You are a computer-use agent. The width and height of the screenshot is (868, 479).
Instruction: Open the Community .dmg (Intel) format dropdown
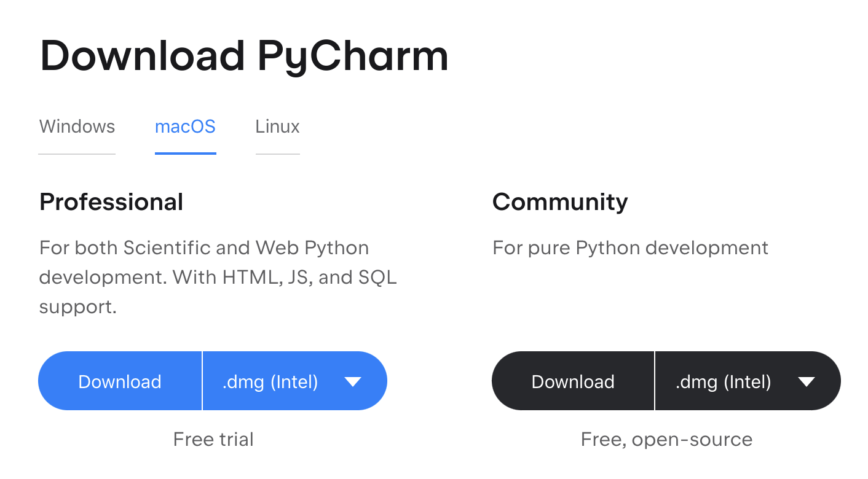[x=748, y=381]
